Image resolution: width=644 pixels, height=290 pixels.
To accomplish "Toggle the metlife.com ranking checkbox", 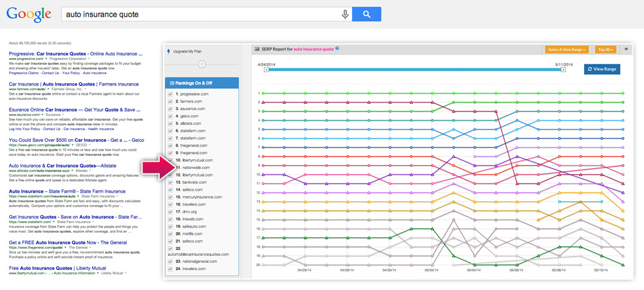I will tap(170, 233).
